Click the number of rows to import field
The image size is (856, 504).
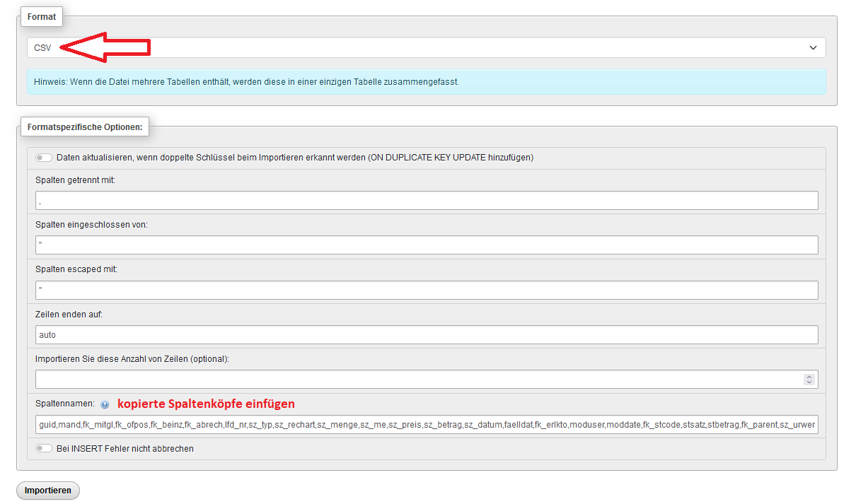pyautogui.click(x=427, y=379)
